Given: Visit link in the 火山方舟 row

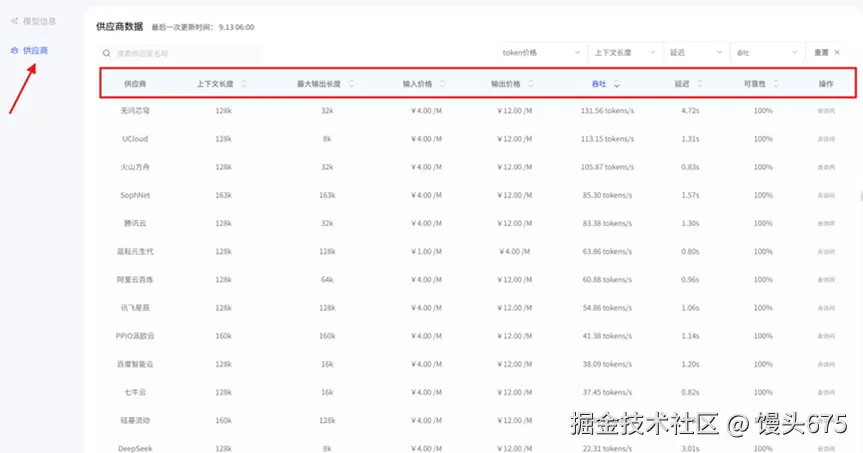Looking at the screenshot, I should [826, 167].
